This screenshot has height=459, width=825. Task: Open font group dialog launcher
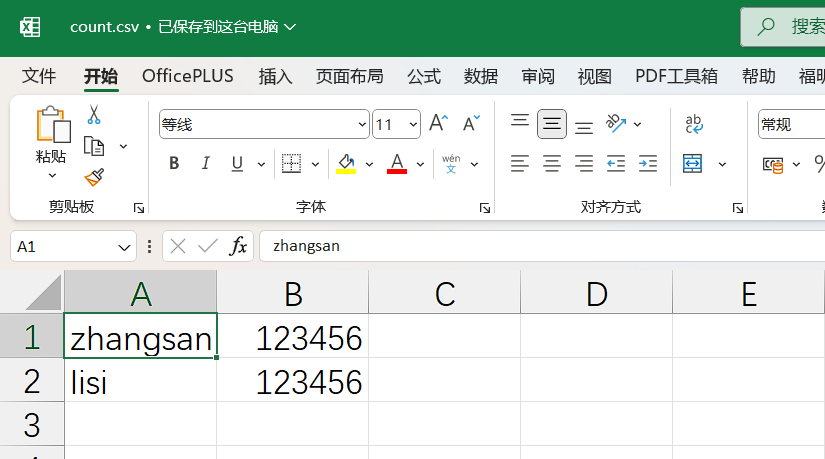click(x=485, y=208)
